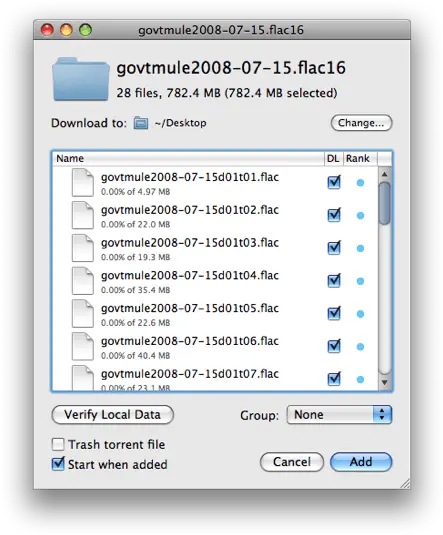Select the file name govtmule2008-07-15d01t02.flac
Viewport: 443px width, 535px height.
pyautogui.click(x=190, y=210)
